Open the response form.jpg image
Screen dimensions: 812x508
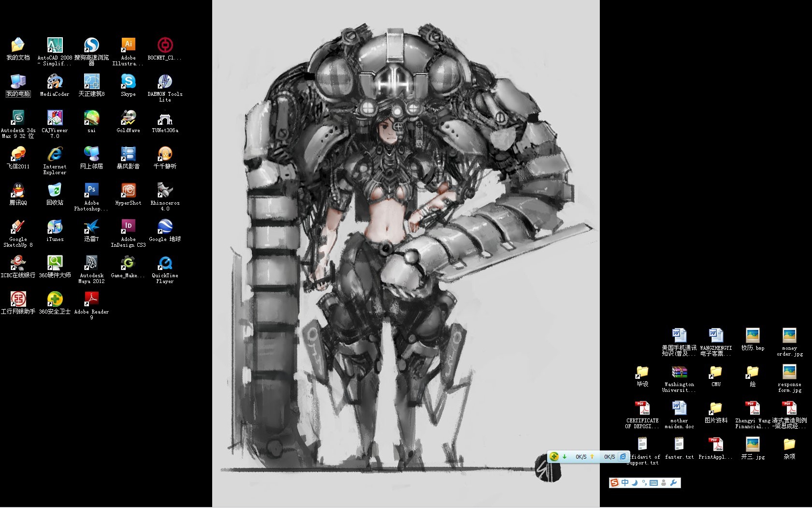pos(789,378)
